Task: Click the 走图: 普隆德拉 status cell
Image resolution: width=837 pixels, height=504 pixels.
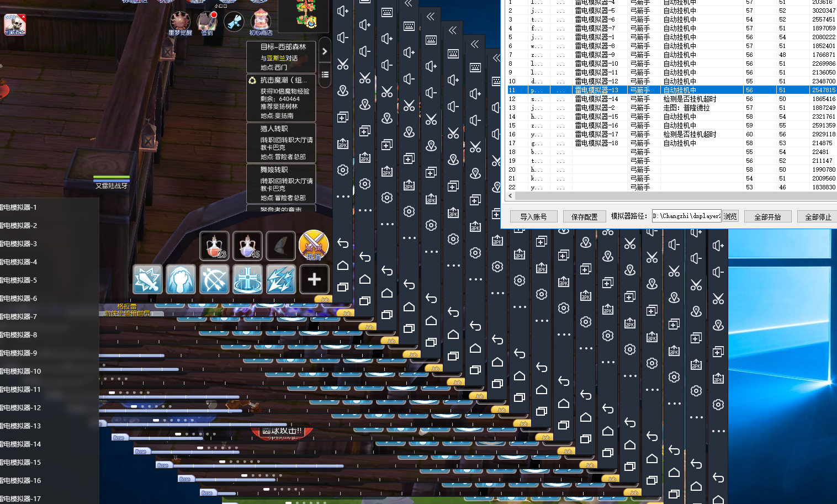Action: (686, 108)
